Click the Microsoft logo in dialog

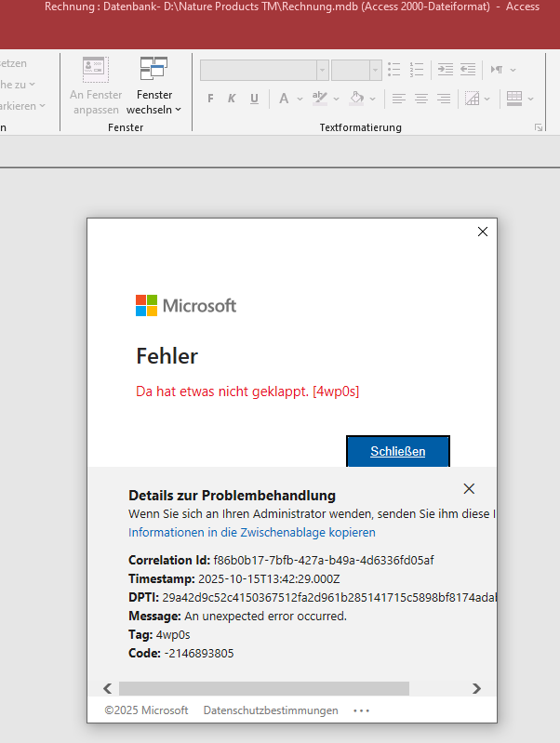click(186, 306)
